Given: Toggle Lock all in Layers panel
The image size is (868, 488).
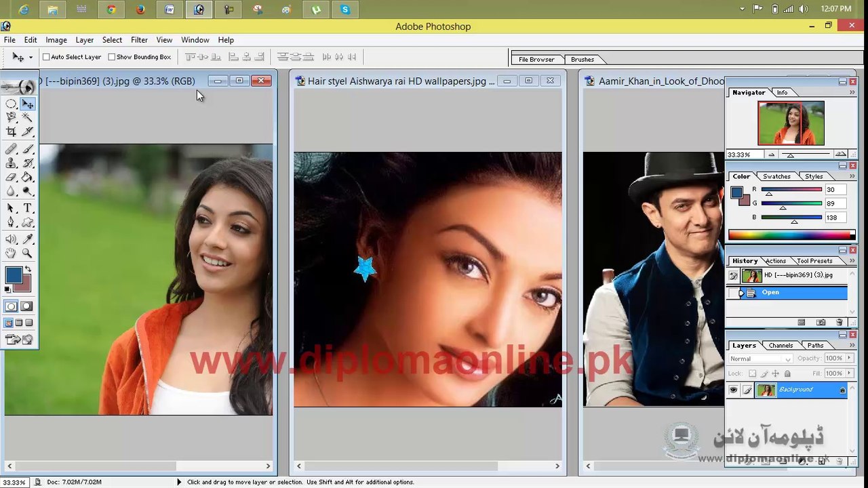Looking at the screenshot, I should point(787,373).
